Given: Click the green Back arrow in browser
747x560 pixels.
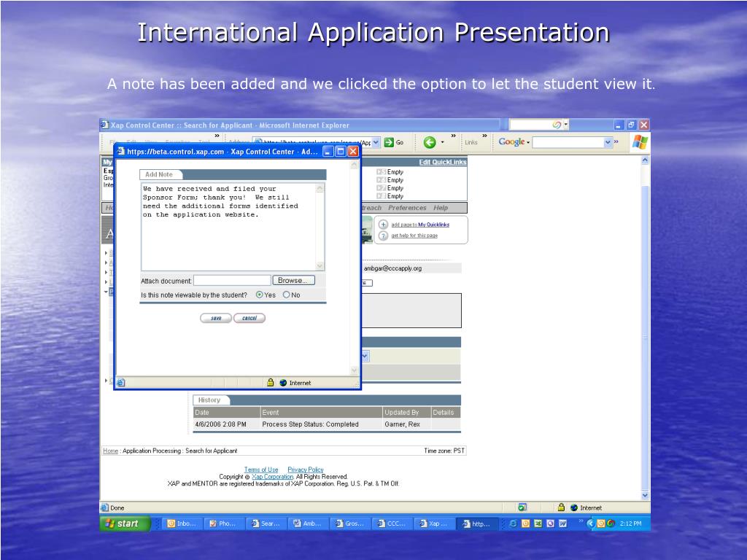Looking at the screenshot, I should [430, 142].
